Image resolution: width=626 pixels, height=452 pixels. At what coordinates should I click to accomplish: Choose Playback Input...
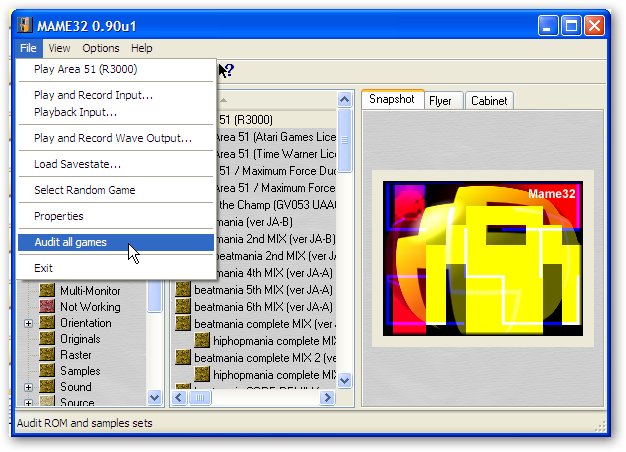[x=116, y=112]
